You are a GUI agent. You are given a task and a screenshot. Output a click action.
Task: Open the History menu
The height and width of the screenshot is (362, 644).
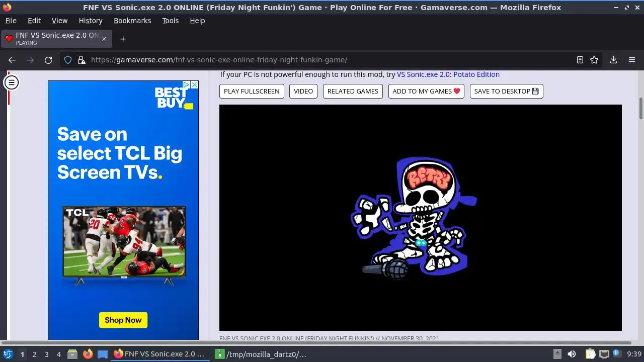91,21
